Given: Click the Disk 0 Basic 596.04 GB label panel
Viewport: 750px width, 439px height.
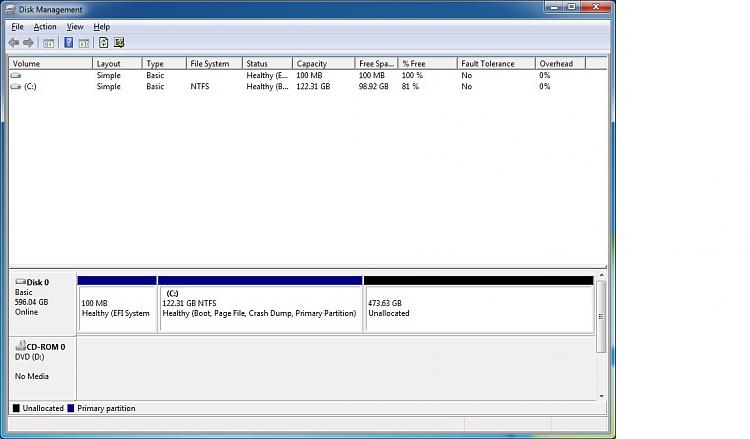Looking at the screenshot, I should pyautogui.click(x=43, y=304).
